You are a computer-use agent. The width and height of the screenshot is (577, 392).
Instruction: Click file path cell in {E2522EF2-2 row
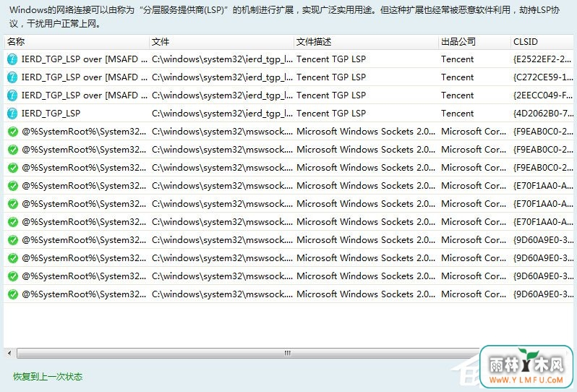tap(222, 59)
